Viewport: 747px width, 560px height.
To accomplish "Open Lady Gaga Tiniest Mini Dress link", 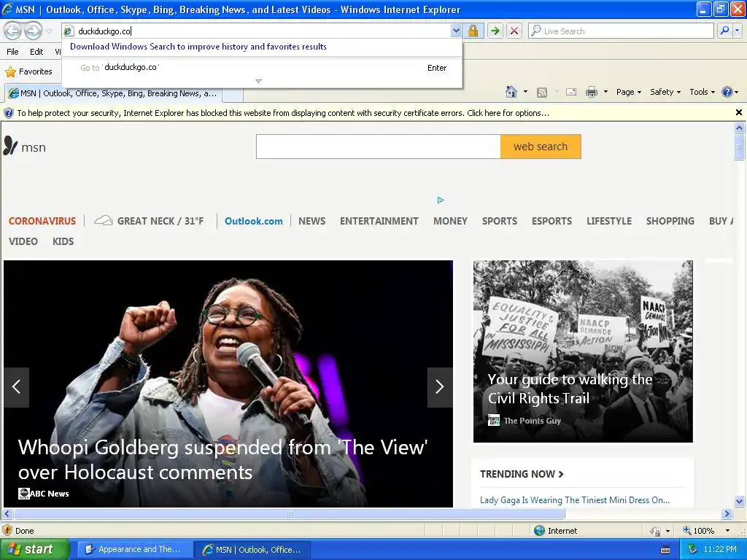I will click(575, 500).
